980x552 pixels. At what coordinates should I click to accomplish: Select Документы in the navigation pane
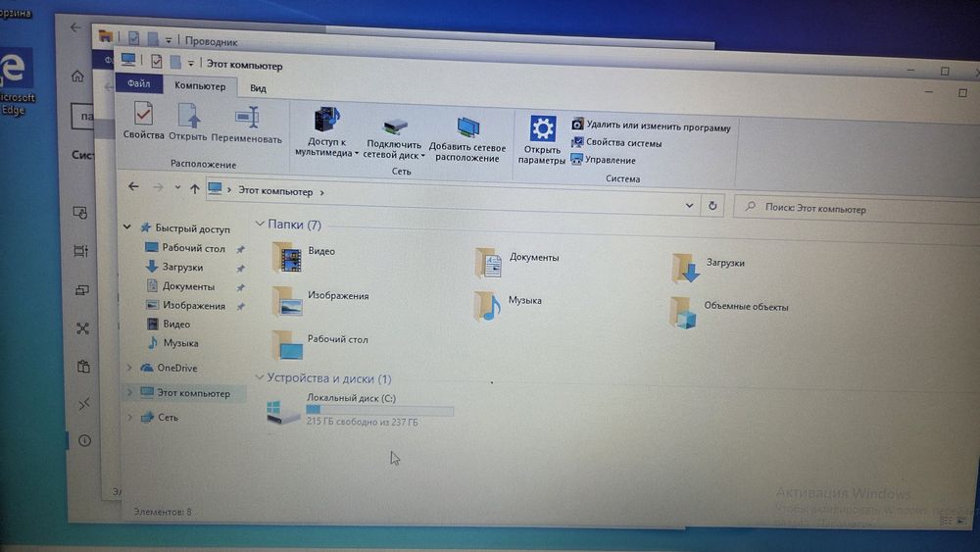coord(188,286)
